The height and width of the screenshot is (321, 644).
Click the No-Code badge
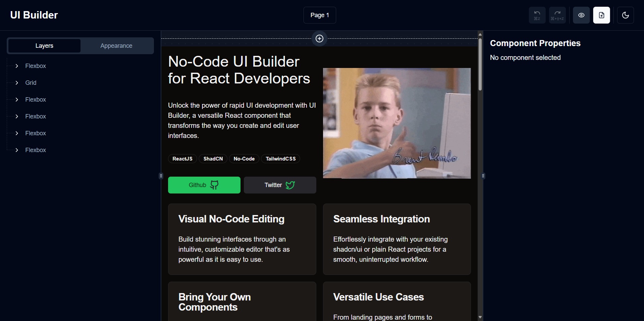click(244, 159)
